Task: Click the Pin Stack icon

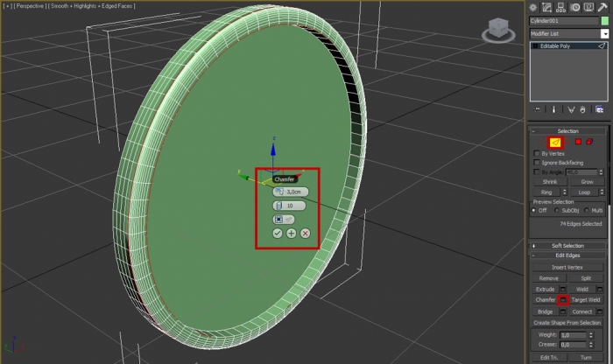Action: pyautogui.click(x=538, y=109)
